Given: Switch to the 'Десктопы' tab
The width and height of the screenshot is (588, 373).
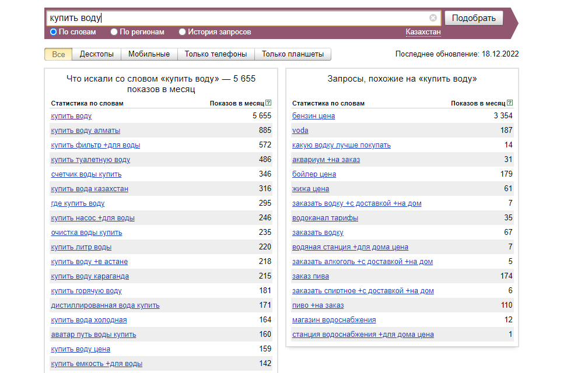Looking at the screenshot, I should 97,54.
